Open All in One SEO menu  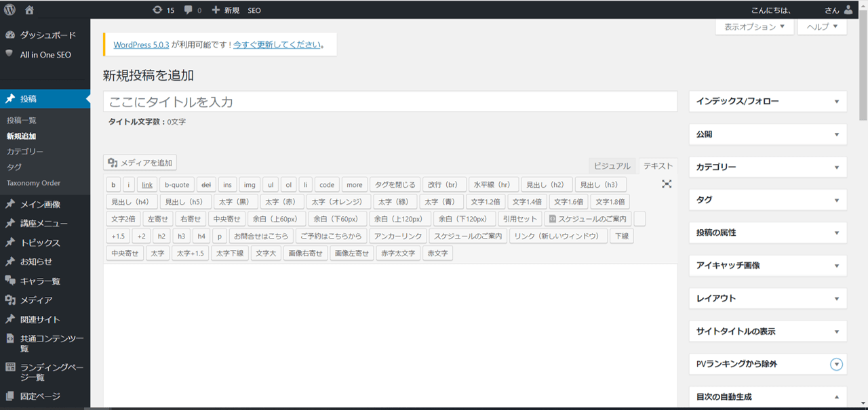[x=45, y=54]
